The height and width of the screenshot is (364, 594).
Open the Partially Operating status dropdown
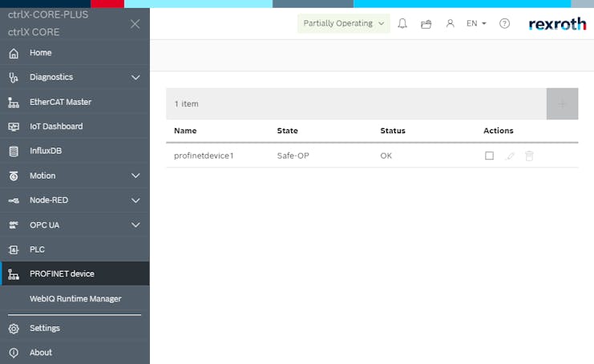point(343,24)
